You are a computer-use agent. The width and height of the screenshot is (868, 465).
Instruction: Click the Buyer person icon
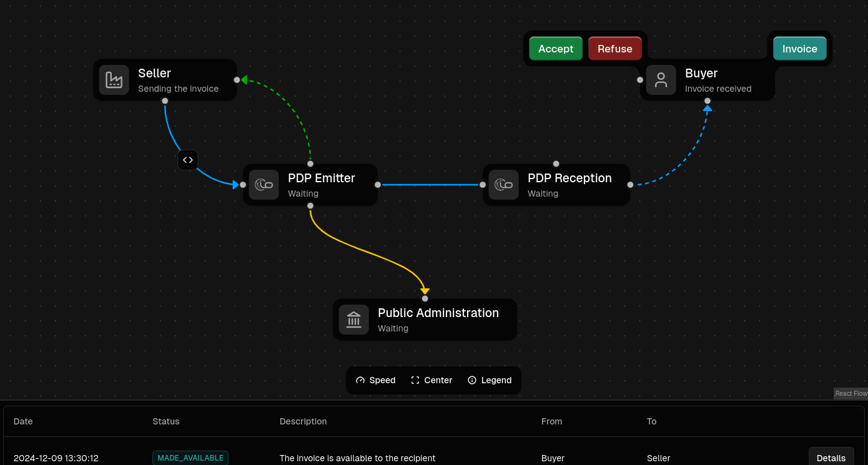pyautogui.click(x=661, y=80)
